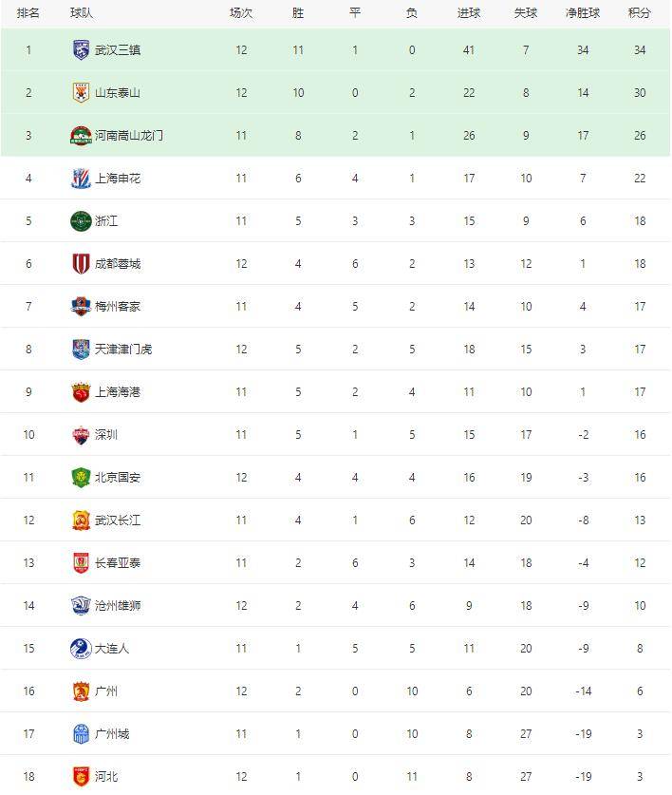
Task: Click the 排名 column header
Action: pos(28,13)
